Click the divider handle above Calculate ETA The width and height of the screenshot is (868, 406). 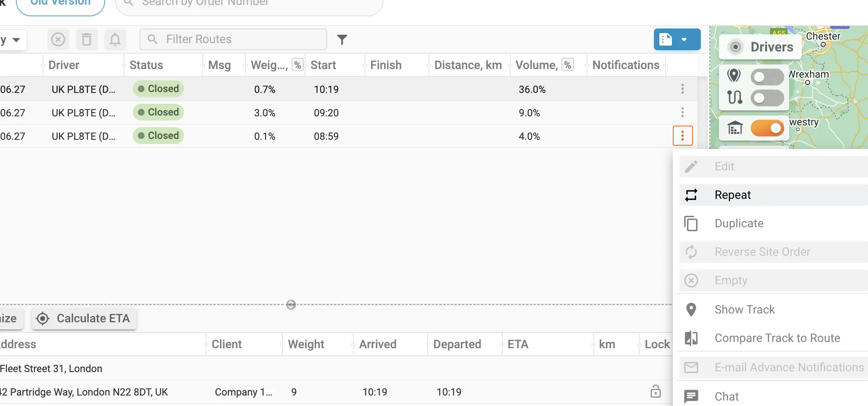(x=291, y=305)
